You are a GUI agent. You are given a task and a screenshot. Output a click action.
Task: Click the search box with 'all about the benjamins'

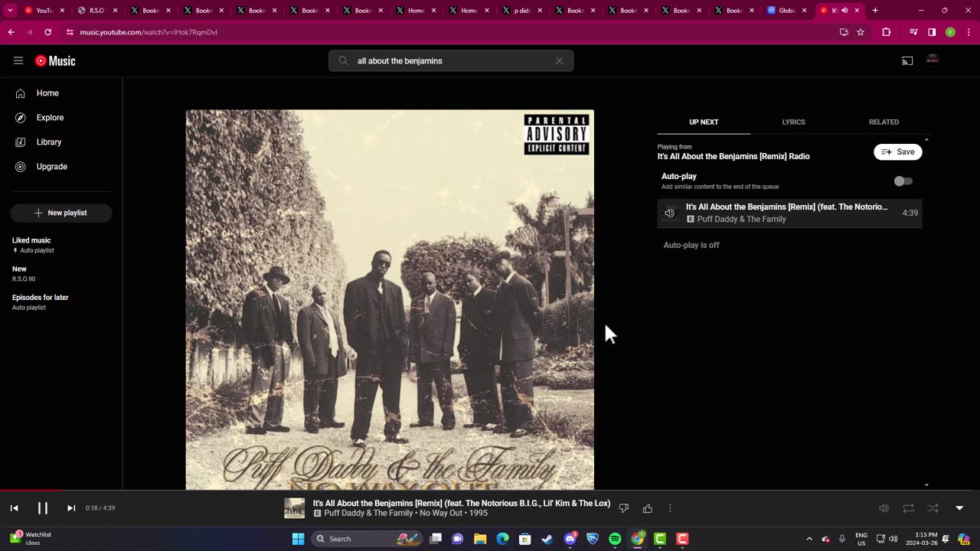452,61
